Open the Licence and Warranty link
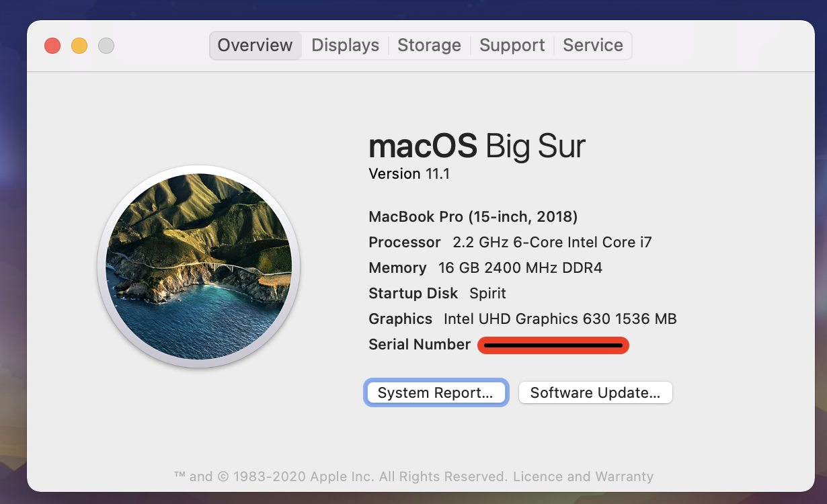Viewport: 827px width, 504px height. 583,476
